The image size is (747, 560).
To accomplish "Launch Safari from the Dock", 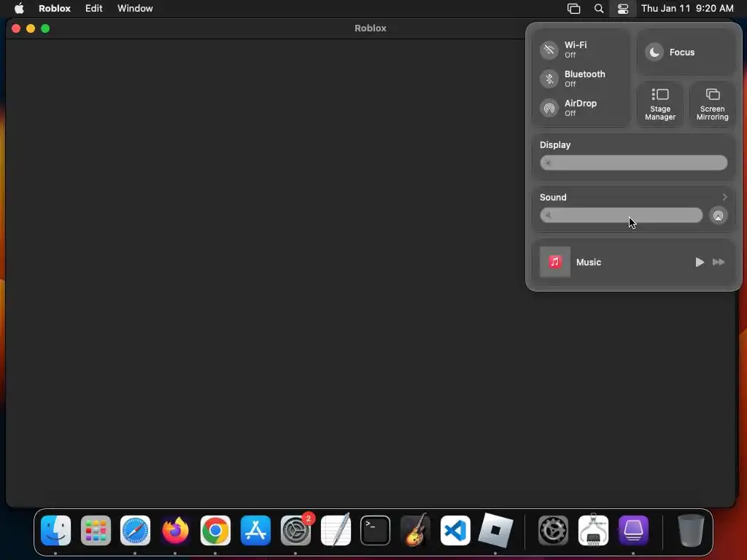I will 135,531.
